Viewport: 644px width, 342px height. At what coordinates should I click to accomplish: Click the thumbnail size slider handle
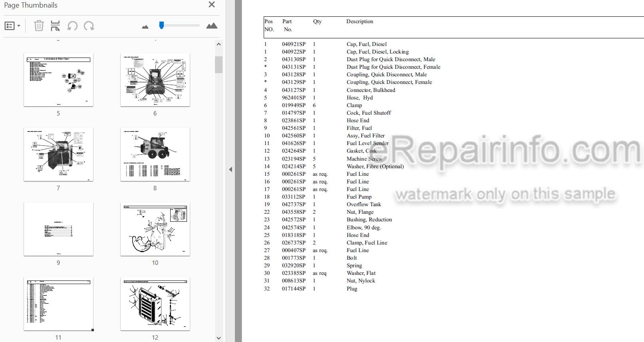161,25
